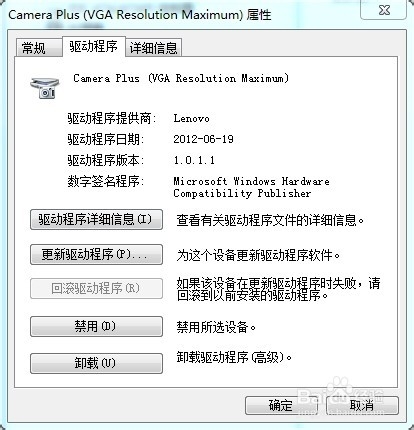Click the dialog title bar text
Viewport: 414px width, 430px height.
click(x=140, y=15)
